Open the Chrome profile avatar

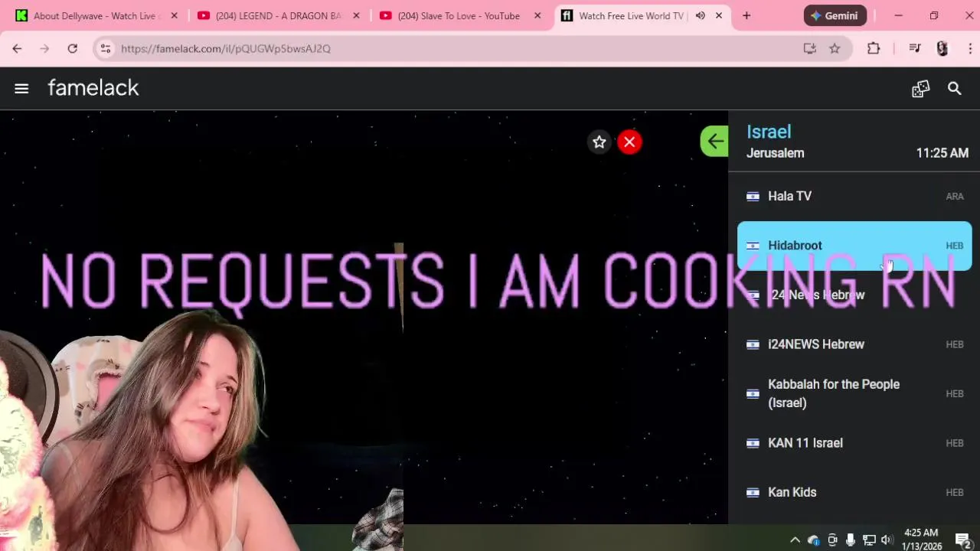tap(942, 48)
